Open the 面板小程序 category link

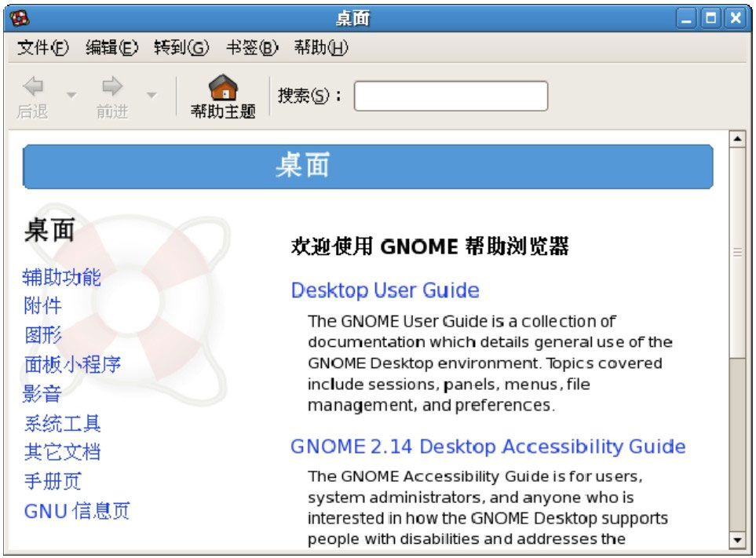coord(72,364)
